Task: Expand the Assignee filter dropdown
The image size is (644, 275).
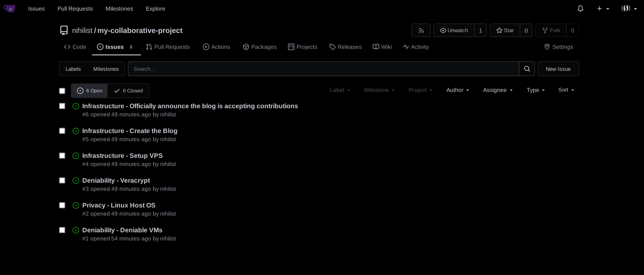Action: coord(497,90)
